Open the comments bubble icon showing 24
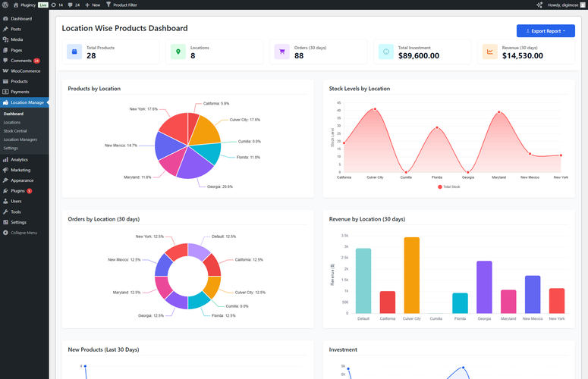The image size is (588, 379). (x=70, y=5)
